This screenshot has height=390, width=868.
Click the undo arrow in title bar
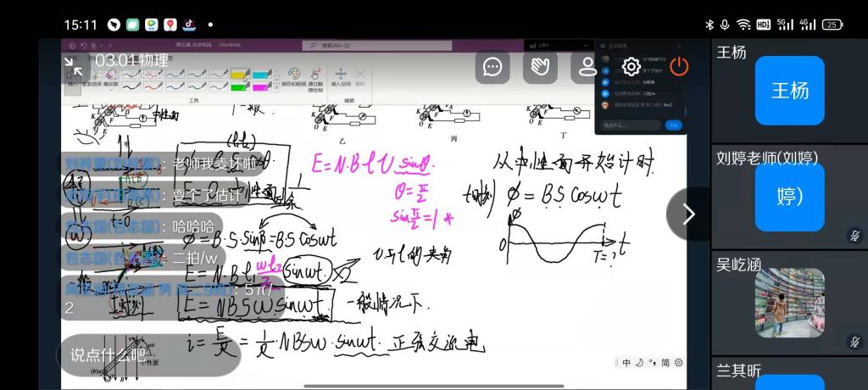click(x=84, y=46)
